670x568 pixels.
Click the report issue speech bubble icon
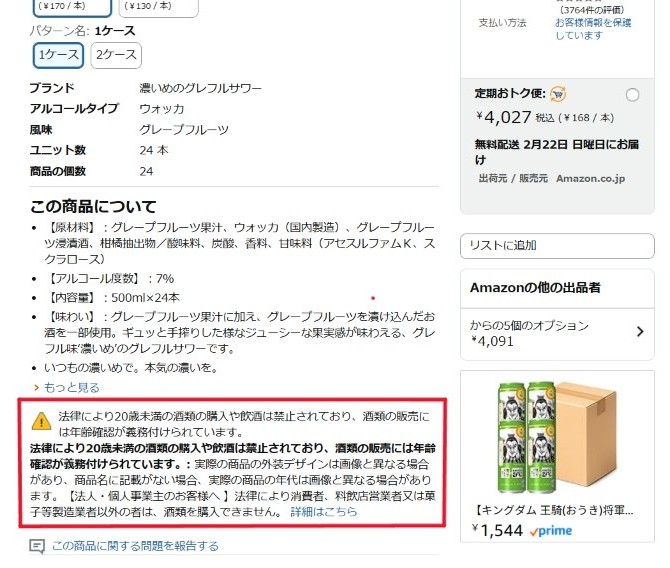(x=37, y=546)
